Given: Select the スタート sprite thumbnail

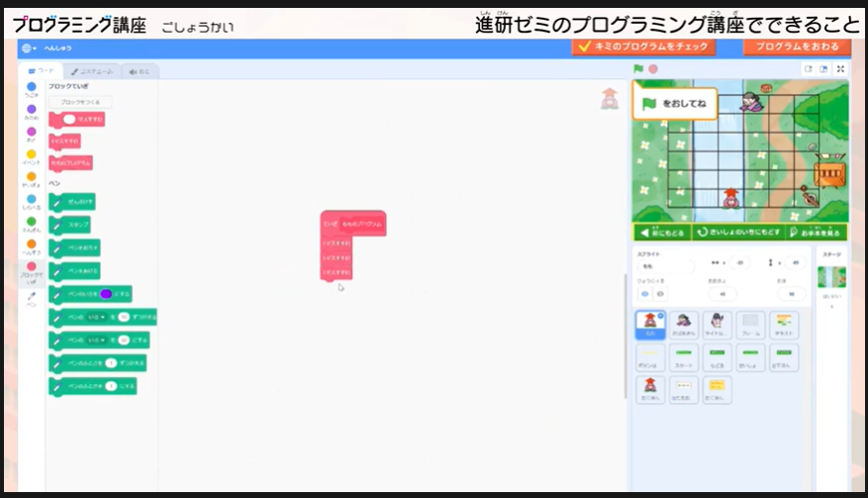Looking at the screenshot, I should point(684,356).
